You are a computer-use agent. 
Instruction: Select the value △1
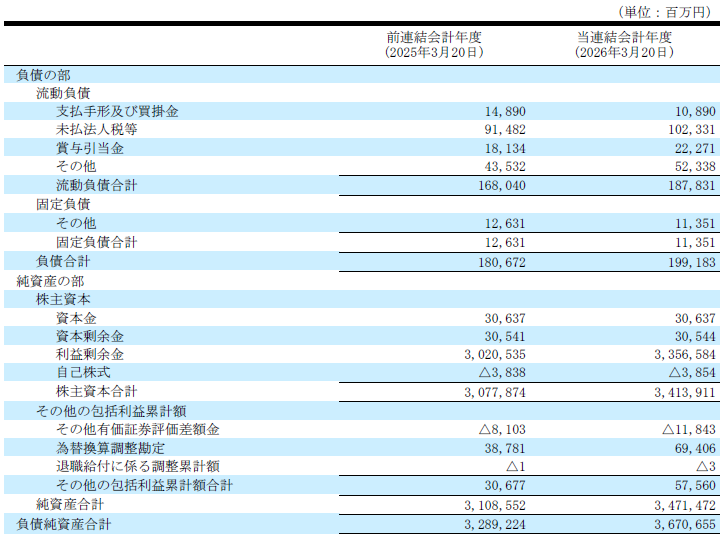click(516, 467)
